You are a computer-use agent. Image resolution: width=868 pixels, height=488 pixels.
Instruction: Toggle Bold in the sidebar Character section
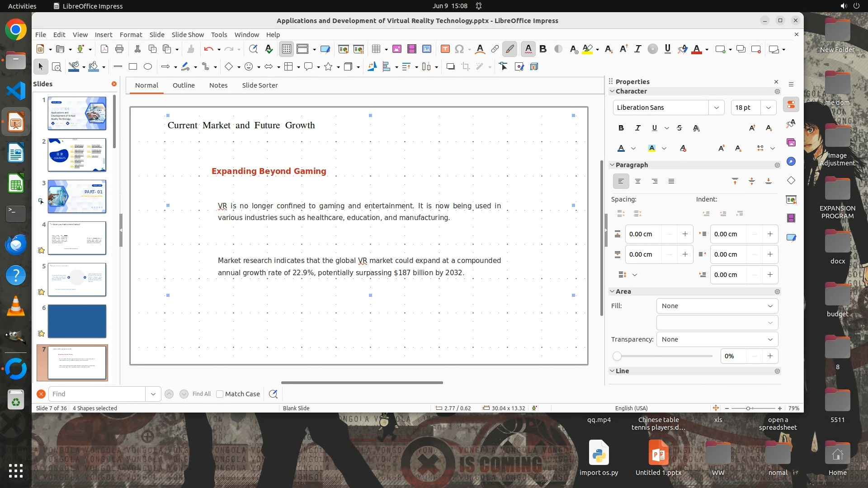point(621,128)
